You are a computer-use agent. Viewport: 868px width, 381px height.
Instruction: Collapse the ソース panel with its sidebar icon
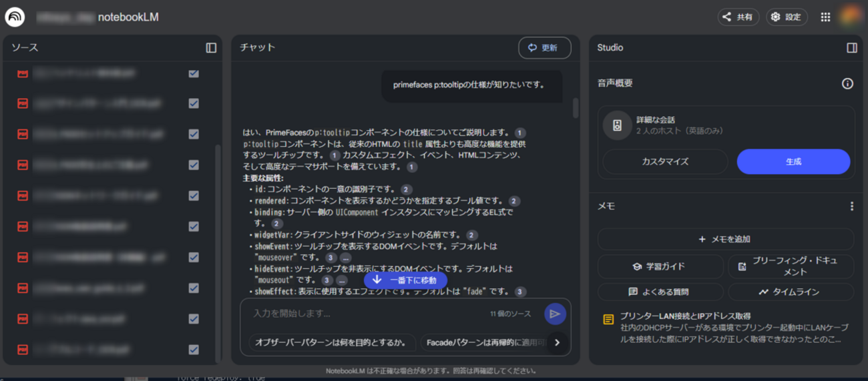[211, 48]
